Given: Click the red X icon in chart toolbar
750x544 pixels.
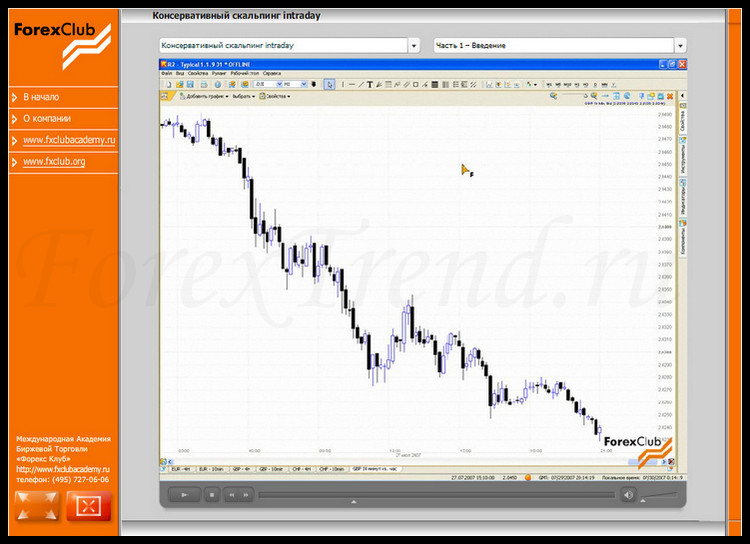Looking at the screenshot, I should coord(670,96).
